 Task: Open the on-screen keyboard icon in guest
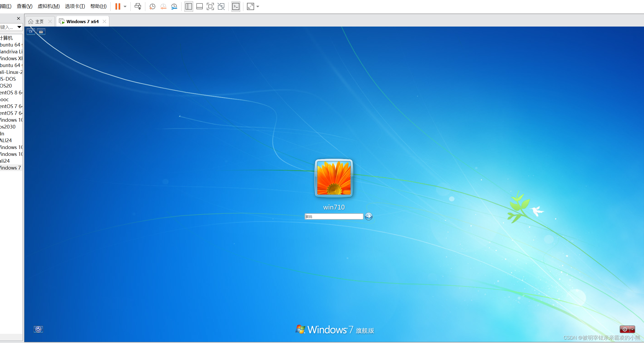tap(41, 32)
